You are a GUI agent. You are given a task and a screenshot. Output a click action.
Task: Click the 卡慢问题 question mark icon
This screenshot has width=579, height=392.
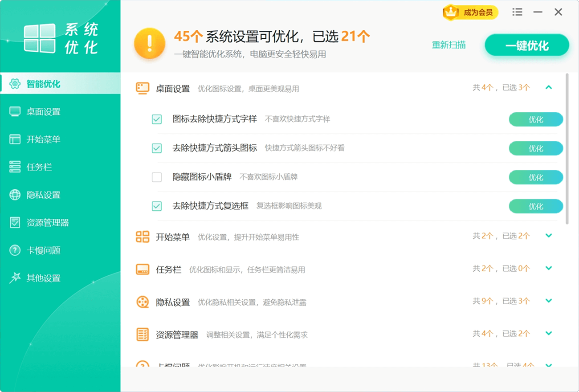(15, 250)
